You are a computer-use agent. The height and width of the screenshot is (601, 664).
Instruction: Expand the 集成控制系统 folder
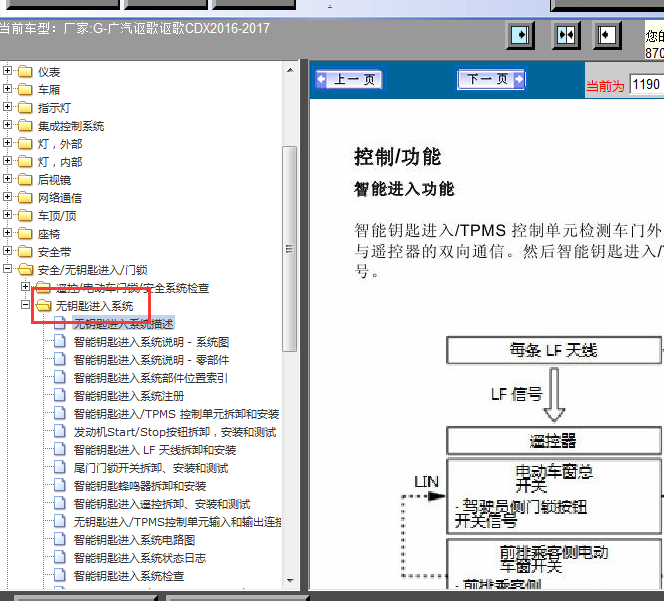coord(7,124)
